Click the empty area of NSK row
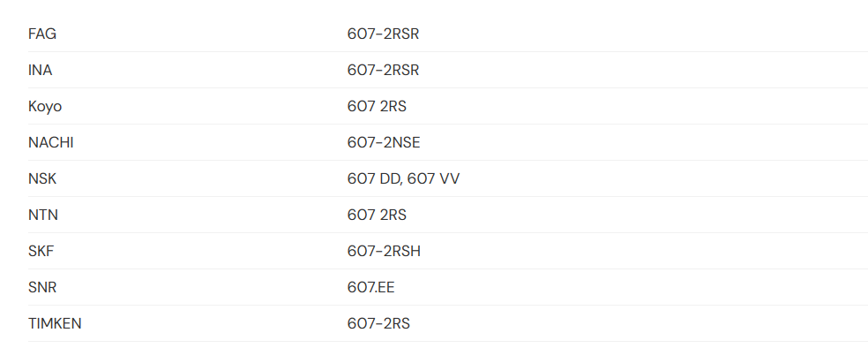Image resolution: width=868 pixels, height=363 pixels. (x=664, y=179)
